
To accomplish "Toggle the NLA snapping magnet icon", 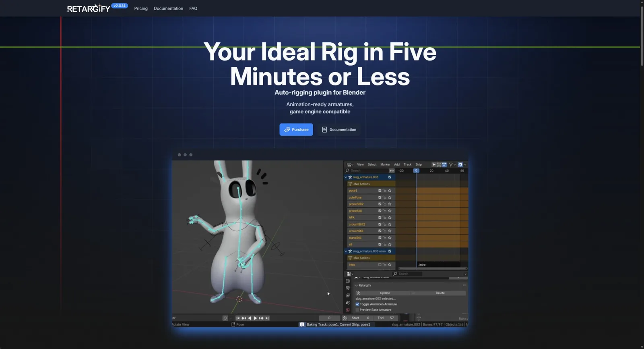I will (460, 164).
